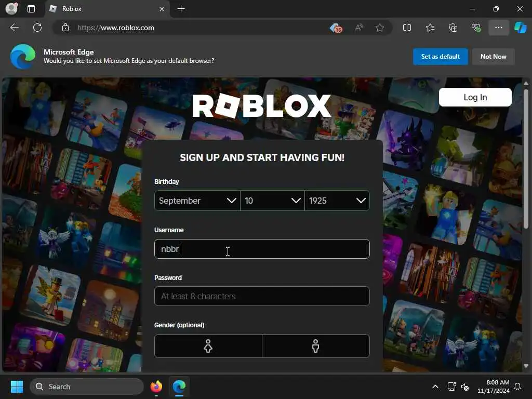Close the Roblox browser tab

click(162, 9)
